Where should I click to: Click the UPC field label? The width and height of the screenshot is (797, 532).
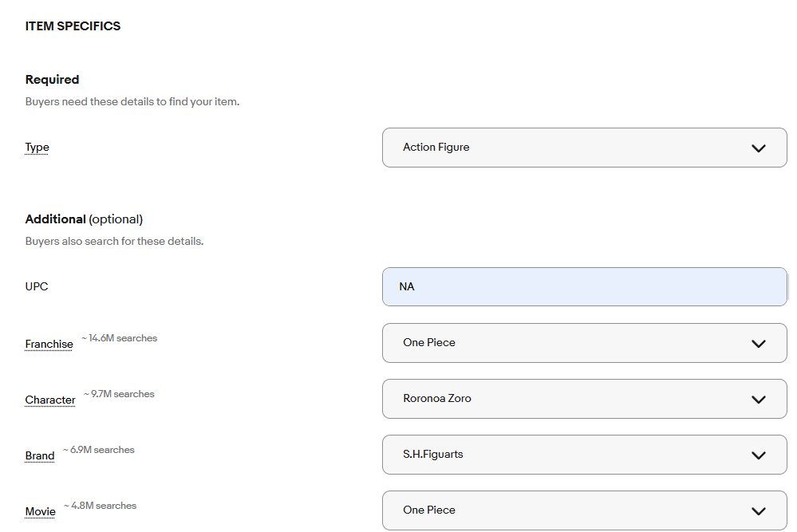(x=37, y=286)
